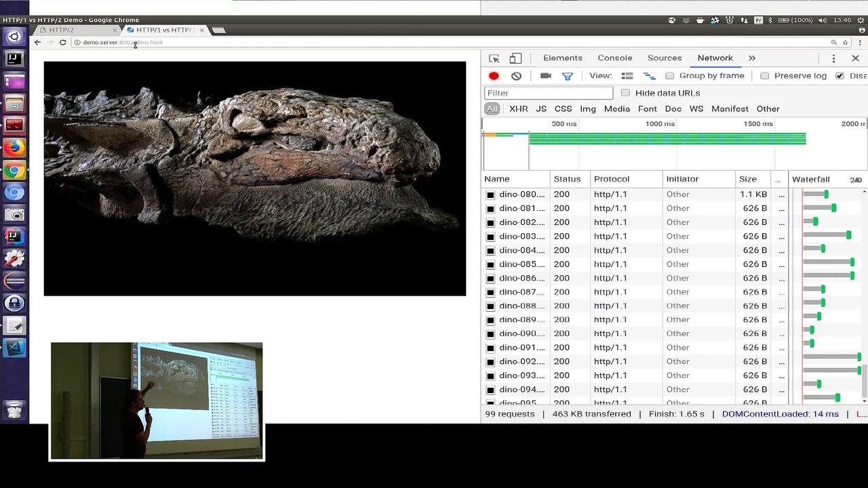
Task: Toggle the overview waterfall view icon
Action: [649, 76]
